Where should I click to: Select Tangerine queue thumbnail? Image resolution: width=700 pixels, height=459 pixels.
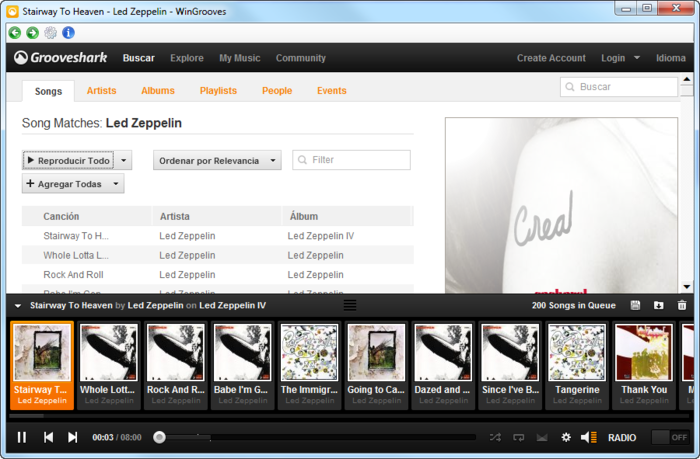pos(578,365)
